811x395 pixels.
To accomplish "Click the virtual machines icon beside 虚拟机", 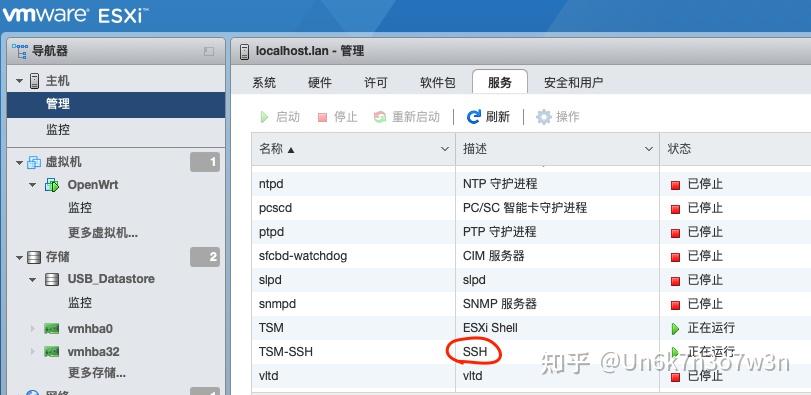I will (34, 162).
